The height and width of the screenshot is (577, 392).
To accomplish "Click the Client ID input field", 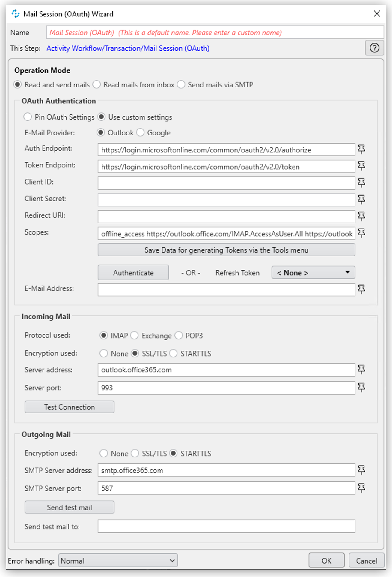I will pos(226,183).
